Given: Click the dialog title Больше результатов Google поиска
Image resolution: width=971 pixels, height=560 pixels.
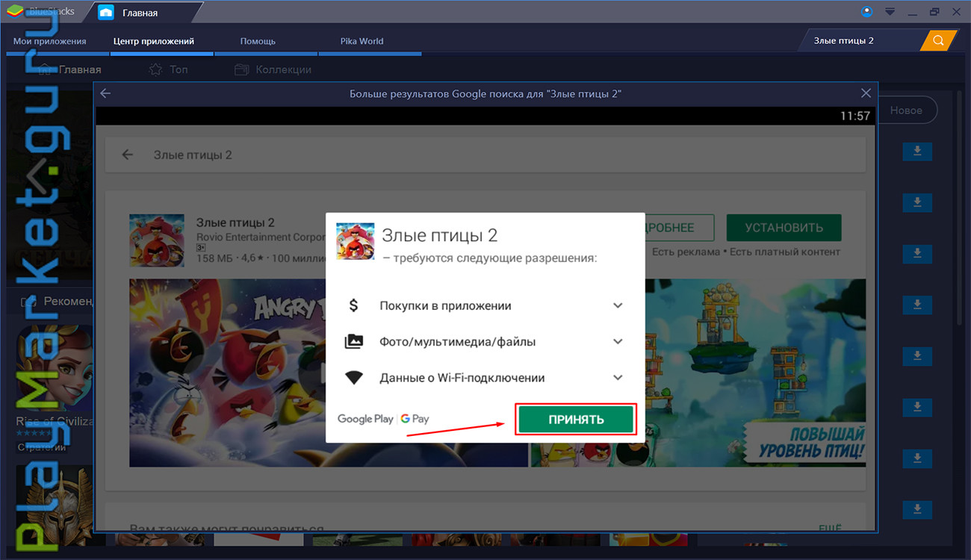Looking at the screenshot, I should coord(485,93).
